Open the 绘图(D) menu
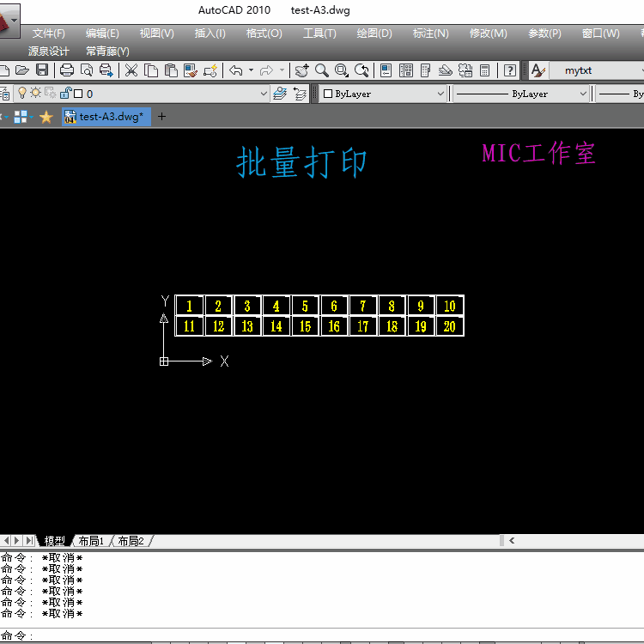 point(374,33)
